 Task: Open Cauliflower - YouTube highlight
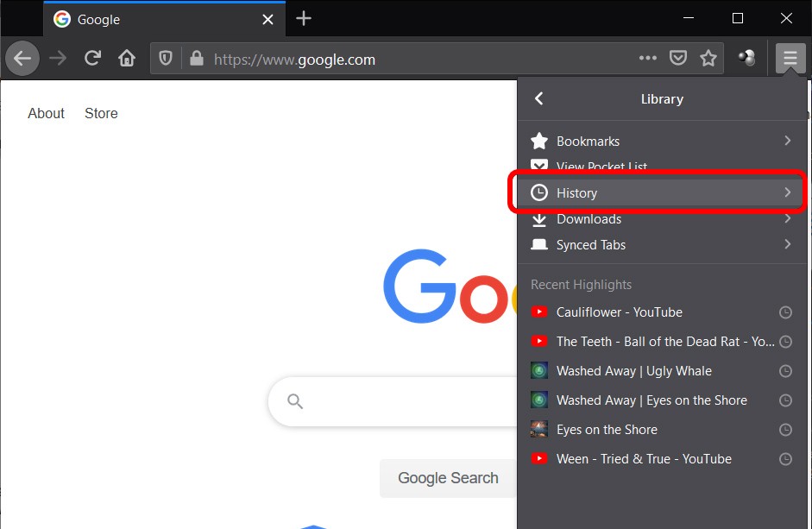click(662, 312)
